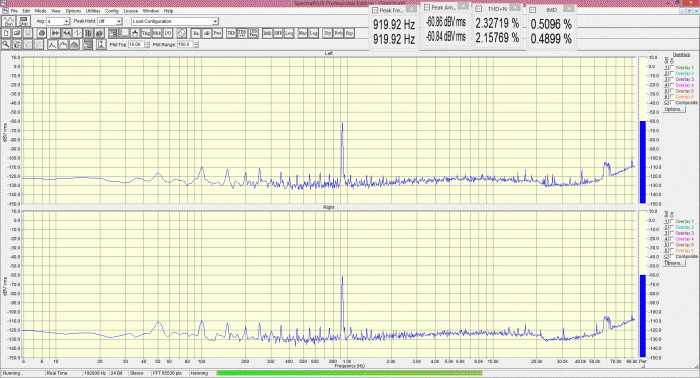Click the IMD utility toolbar button
The height and width of the screenshot is (378, 700).
267,33
